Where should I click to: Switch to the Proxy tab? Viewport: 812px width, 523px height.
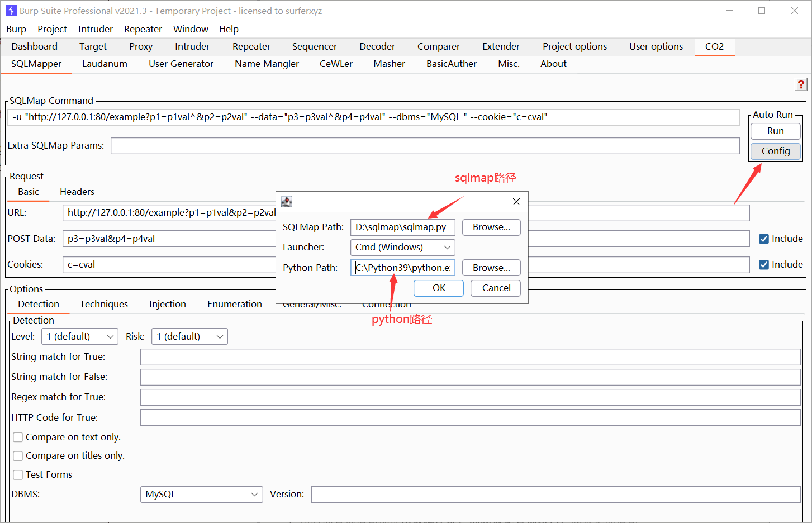[141, 46]
